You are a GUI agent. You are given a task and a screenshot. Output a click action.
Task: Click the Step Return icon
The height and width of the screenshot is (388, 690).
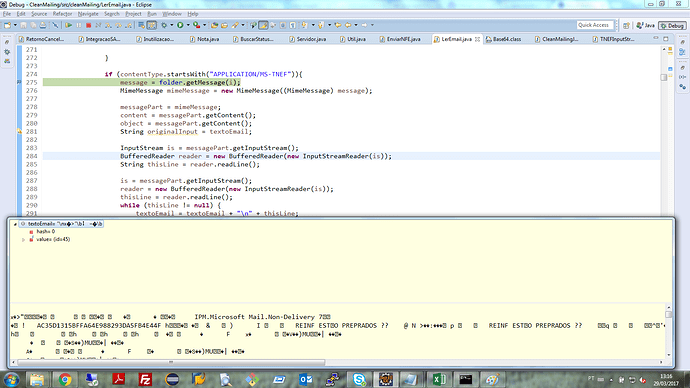tap(128, 25)
